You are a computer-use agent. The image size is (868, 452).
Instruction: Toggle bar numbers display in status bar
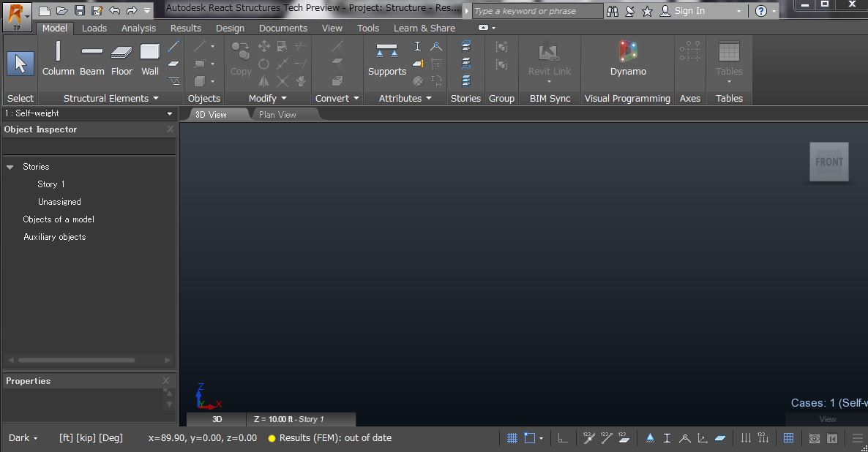click(606, 438)
